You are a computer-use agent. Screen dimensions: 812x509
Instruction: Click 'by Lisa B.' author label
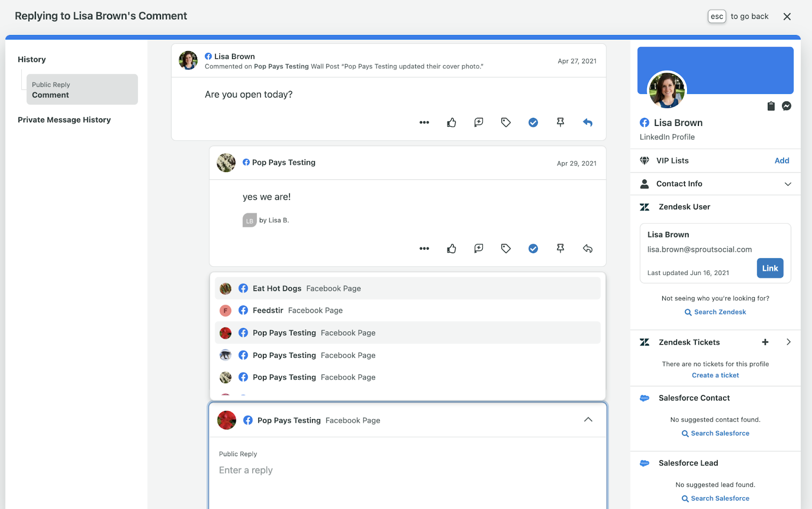point(274,220)
